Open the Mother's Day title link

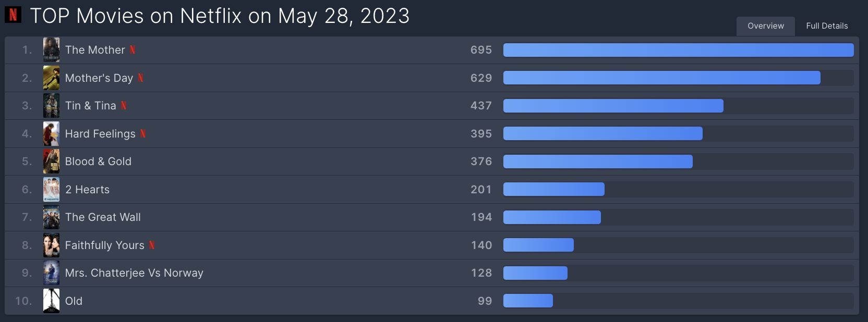(99, 78)
